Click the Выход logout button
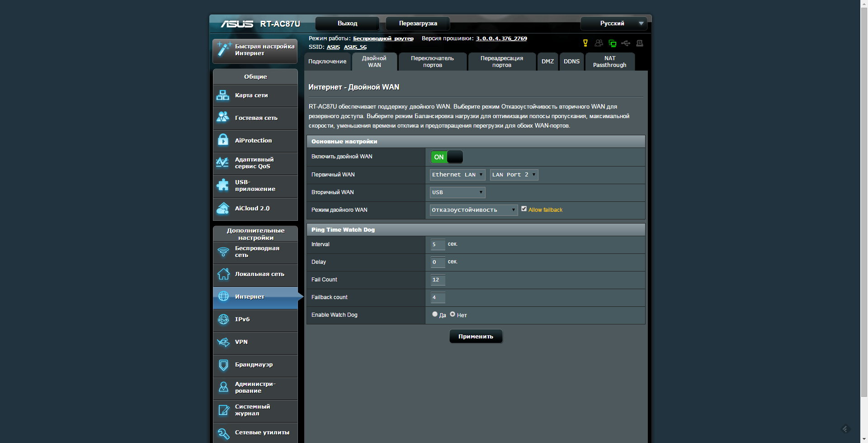The width and height of the screenshot is (868, 443). 347,24
